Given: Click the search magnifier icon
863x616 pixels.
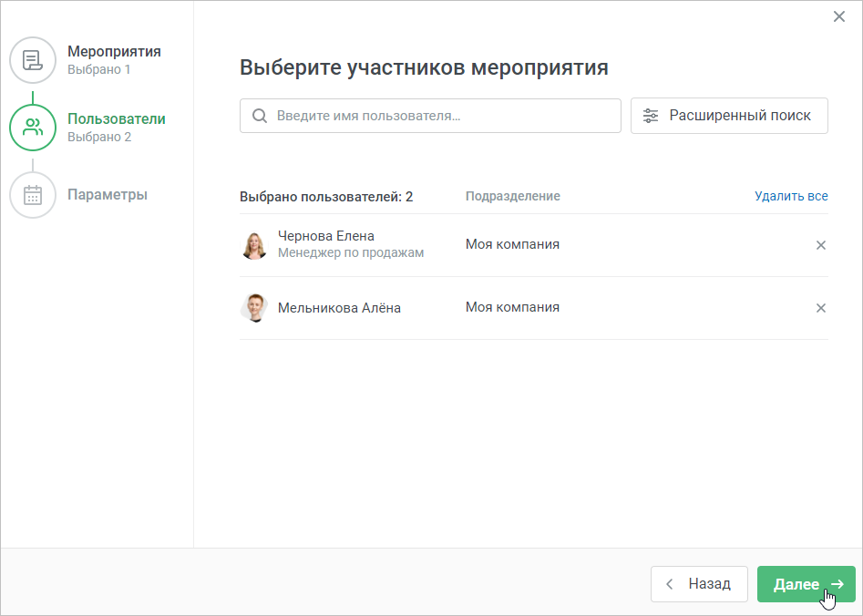Looking at the screenshot, I should [x=260, y=116].
